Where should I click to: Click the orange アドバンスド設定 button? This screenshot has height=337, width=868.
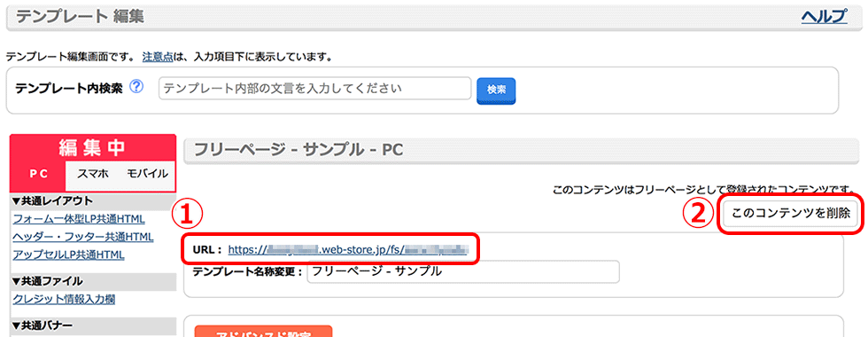[x=263, y=332]
